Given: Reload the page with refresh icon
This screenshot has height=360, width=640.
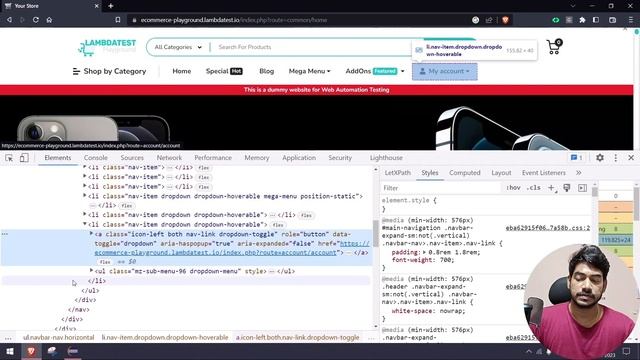Looking at the screenshot, I should click(36, 20).
